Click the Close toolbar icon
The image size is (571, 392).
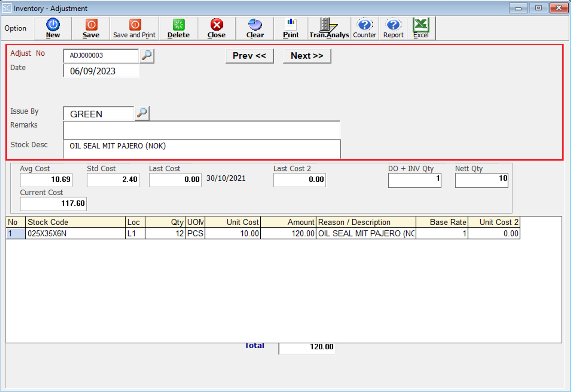pos(216,28)
